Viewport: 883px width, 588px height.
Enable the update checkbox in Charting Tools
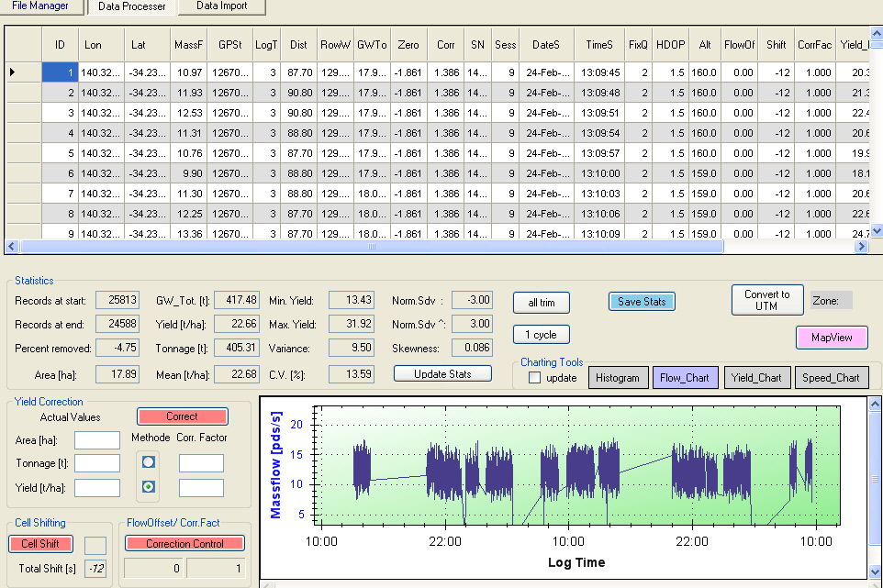534,378
